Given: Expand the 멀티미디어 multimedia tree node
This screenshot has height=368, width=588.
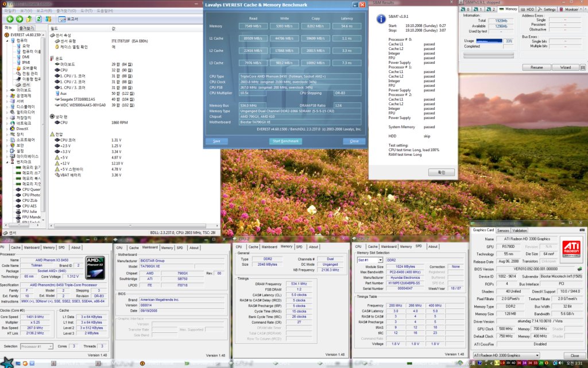Looking at the screenshot, I should click(x=7, y=112).
